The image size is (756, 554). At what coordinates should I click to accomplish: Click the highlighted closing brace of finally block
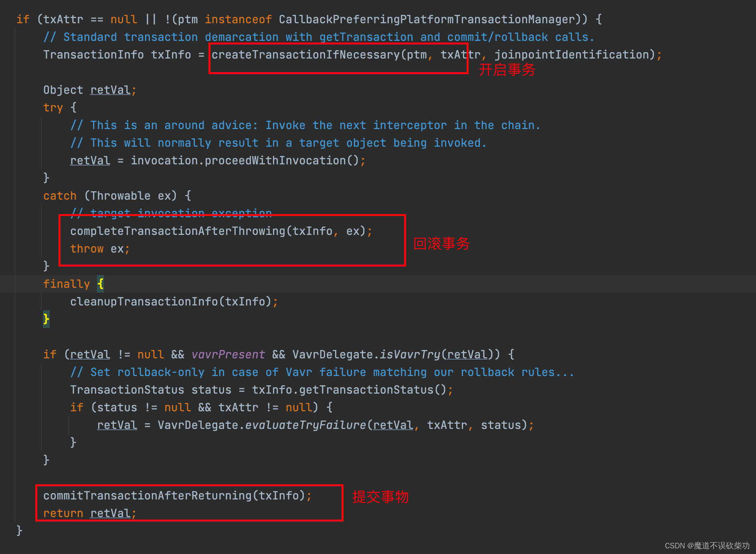coord(46,319)
